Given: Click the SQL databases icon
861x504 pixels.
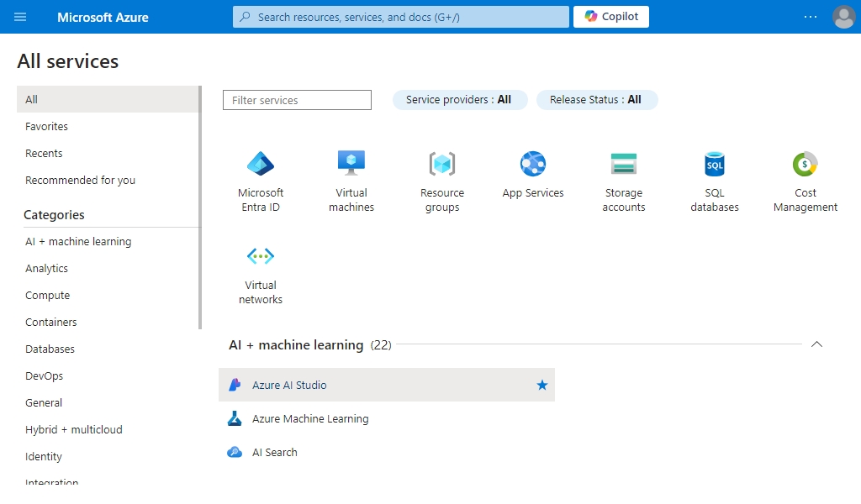Looking at the screenshot, I should [x=715, y=164].
